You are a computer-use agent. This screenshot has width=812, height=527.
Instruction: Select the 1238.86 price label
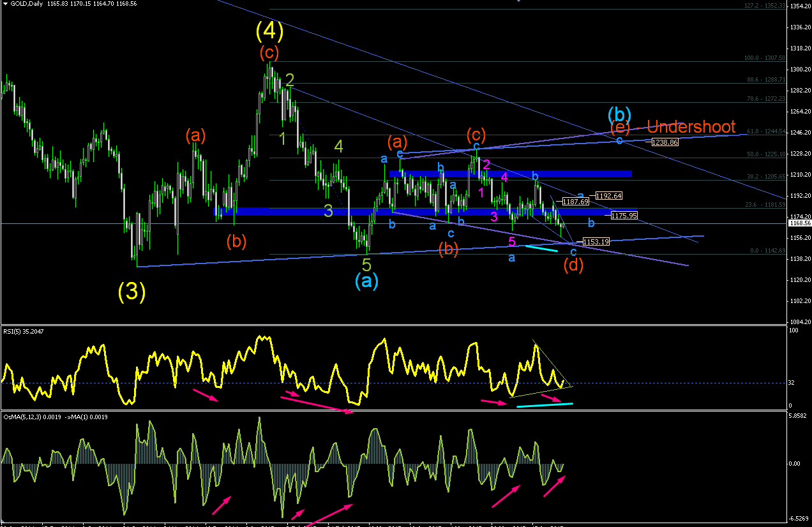coord(665,142)
